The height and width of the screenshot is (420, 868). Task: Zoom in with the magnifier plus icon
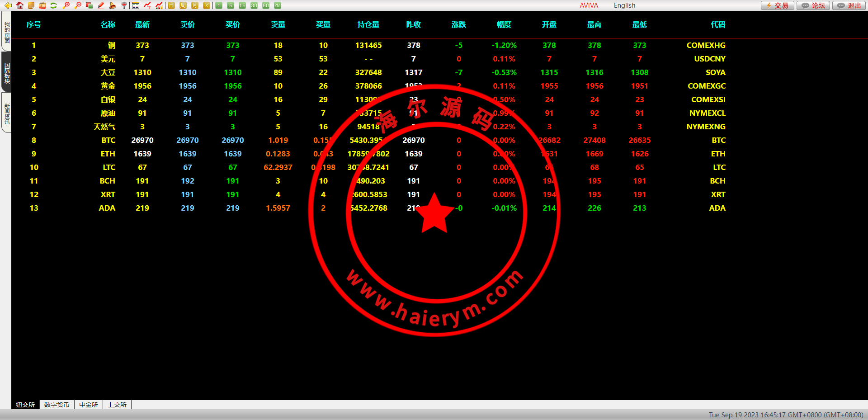pos(66,5)
